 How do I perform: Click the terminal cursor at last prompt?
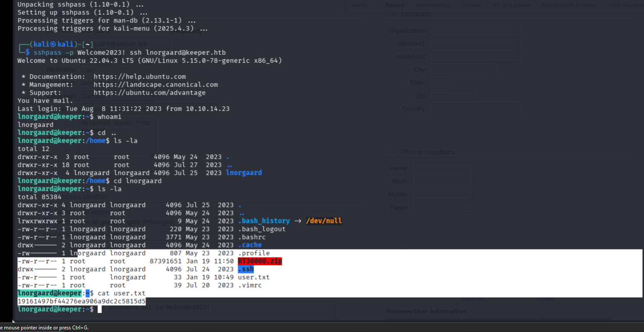click(99, 310)
